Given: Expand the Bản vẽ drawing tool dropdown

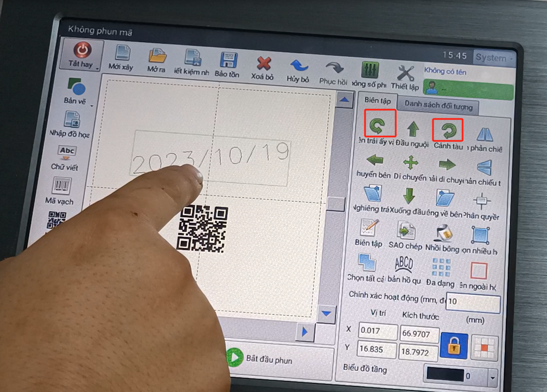Looking at the screenshot, I should point(92,105).
